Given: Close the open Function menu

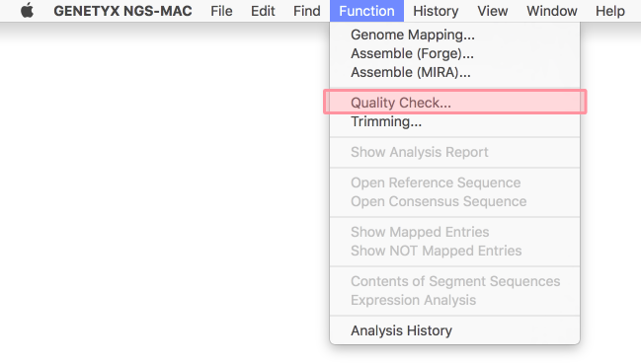Looking at the screenshot, I should point(366,11).
